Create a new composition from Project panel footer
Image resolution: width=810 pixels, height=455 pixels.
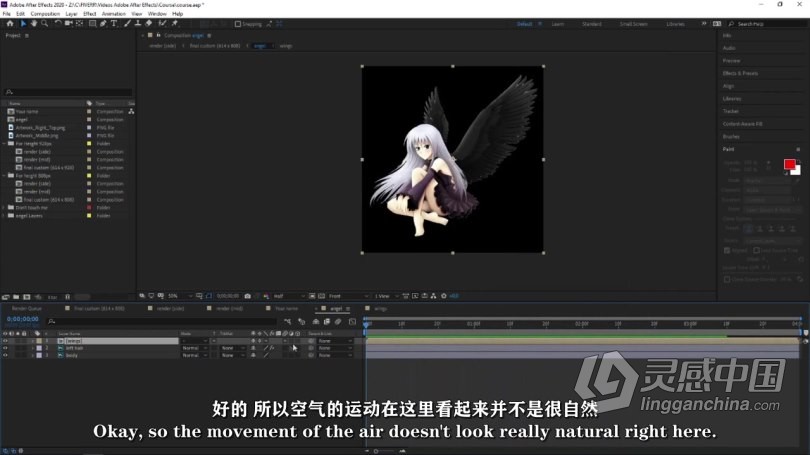coord(27,297)
